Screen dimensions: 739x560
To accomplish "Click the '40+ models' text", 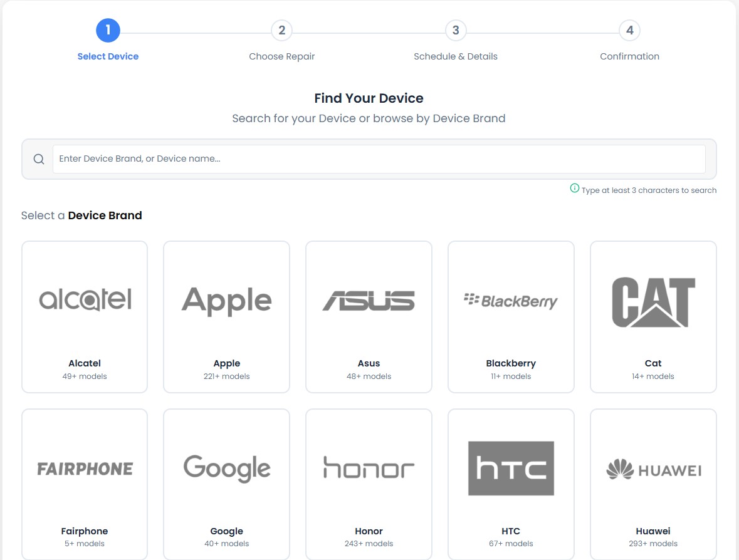I will pyautogui.click(x=227, y=544).
